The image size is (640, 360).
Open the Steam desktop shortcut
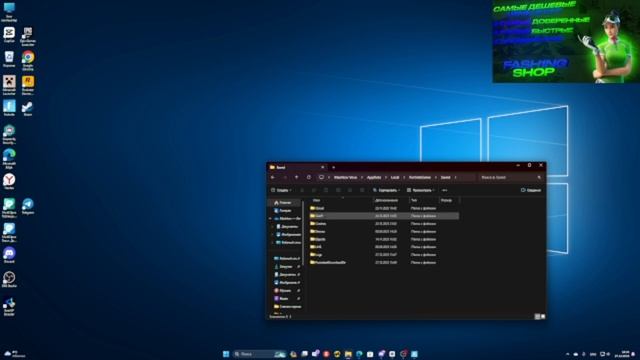(28, 108)
